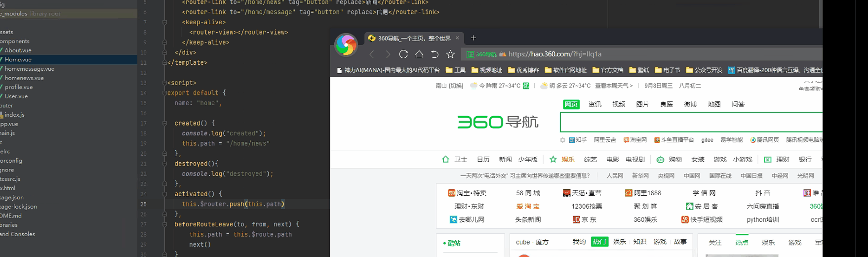Open the 壁纸 bookmark folder
Screen dimensions: 868x257
point(639,70)
